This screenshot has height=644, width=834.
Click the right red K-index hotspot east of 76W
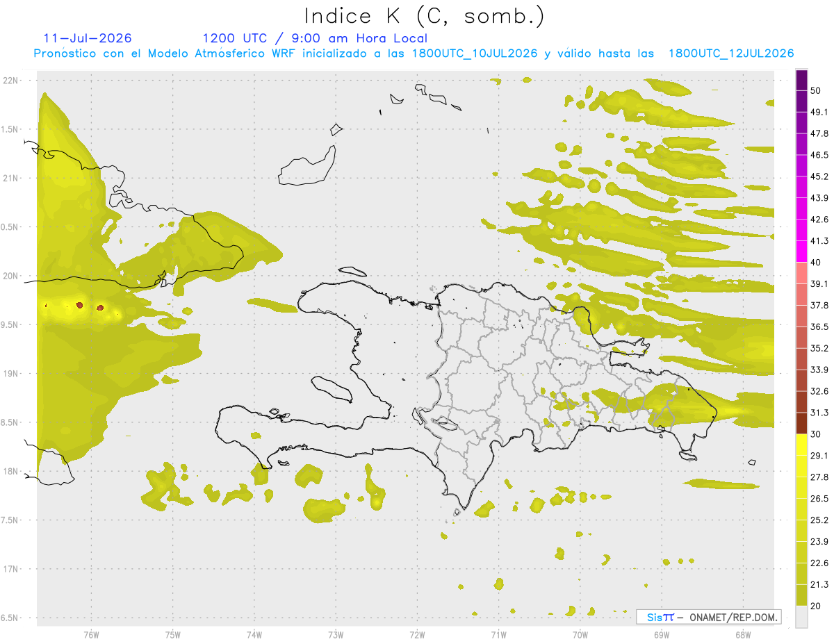tap(100, 307)
